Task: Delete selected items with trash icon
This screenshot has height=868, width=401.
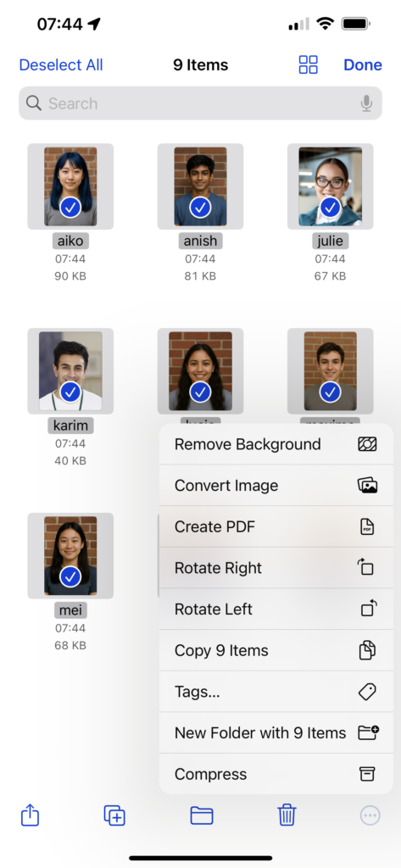Action: pos(287,815)
